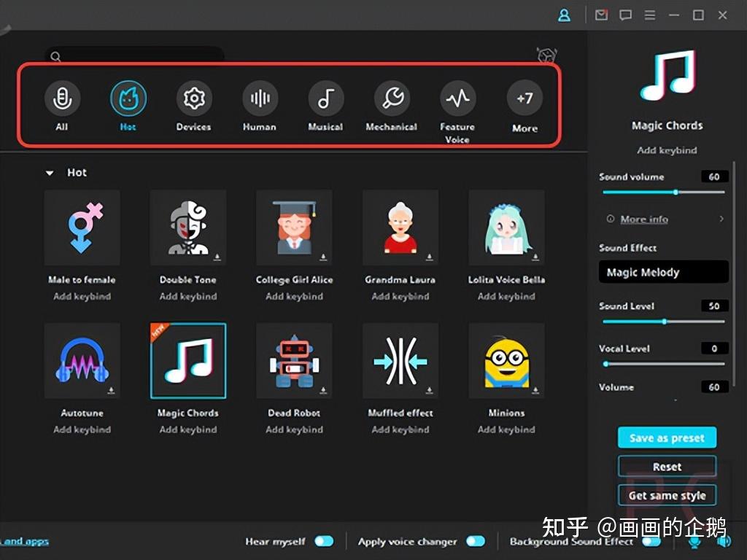The height and width of the screenshot is (560, 747).
Task: Toggle the Background Sound Effect switch
Action: click(651, 542)
